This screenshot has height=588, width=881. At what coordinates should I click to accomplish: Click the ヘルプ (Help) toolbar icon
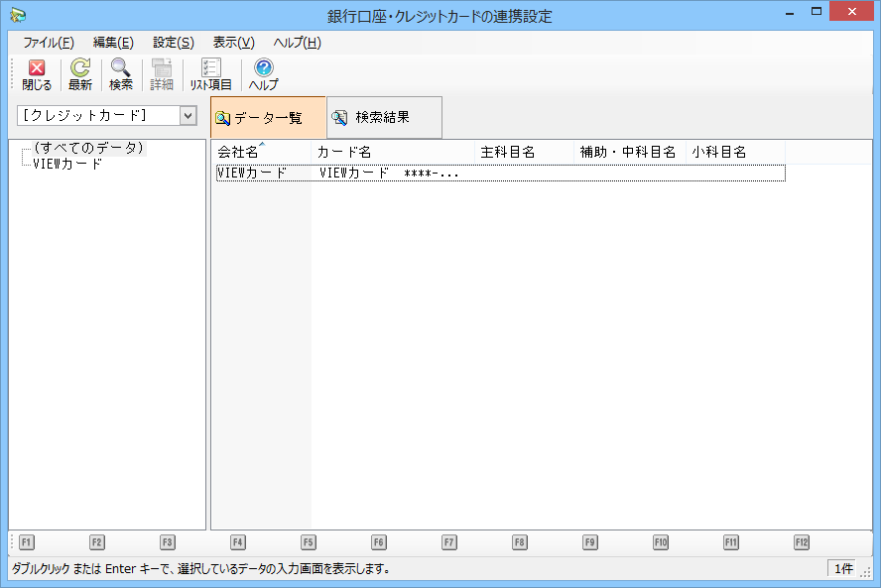click(x=263, y=74)
